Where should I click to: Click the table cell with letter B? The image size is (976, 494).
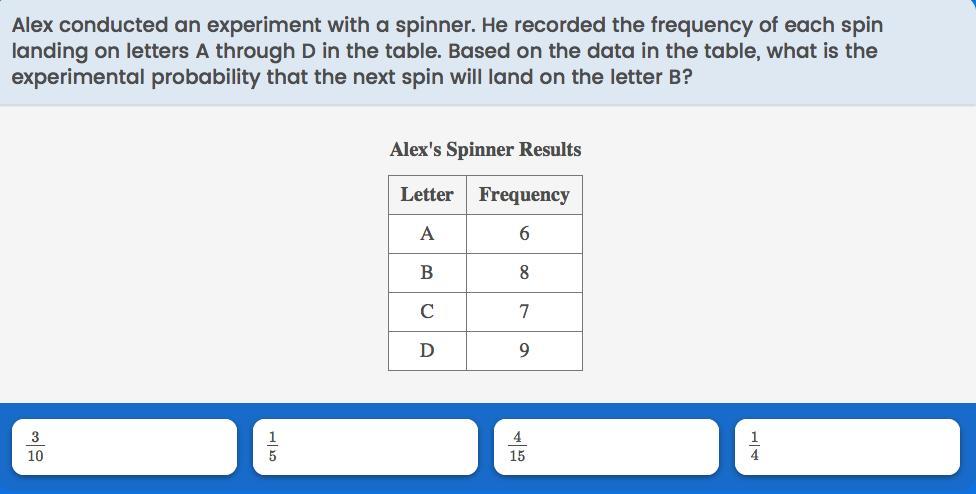427,273
